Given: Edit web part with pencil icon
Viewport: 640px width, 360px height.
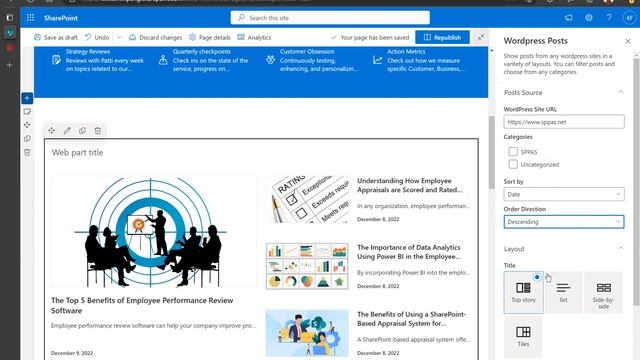Looking at the screenshot, I should [67, 131].
